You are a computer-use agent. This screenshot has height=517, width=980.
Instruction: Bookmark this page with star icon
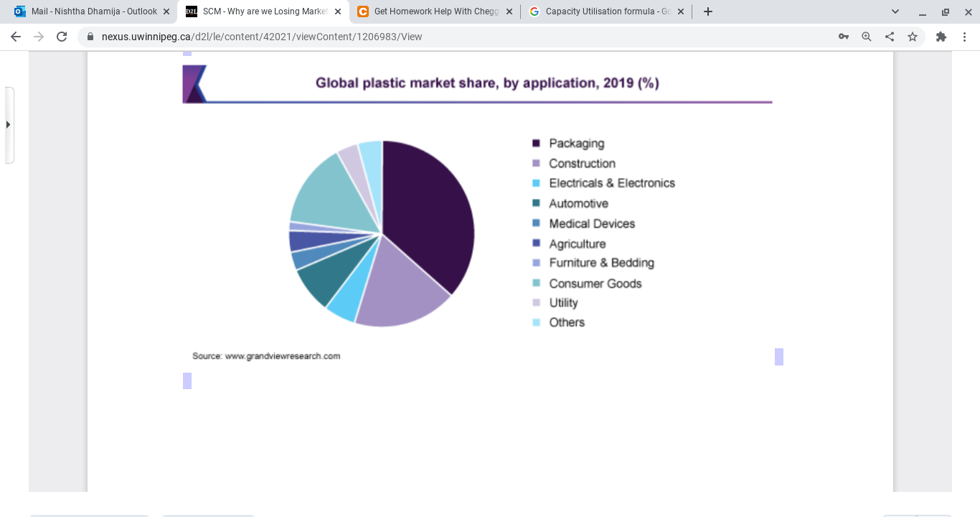point(913,37)
